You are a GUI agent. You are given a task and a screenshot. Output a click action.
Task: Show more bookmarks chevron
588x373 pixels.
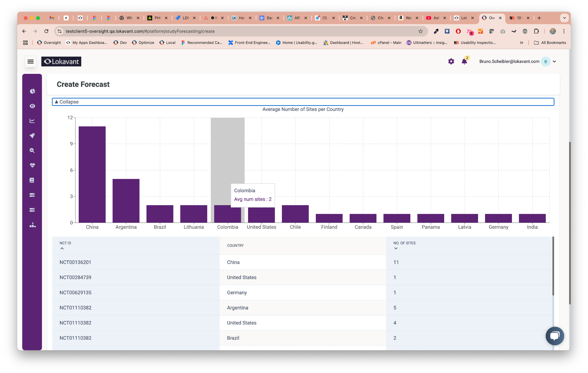point(521,43)
